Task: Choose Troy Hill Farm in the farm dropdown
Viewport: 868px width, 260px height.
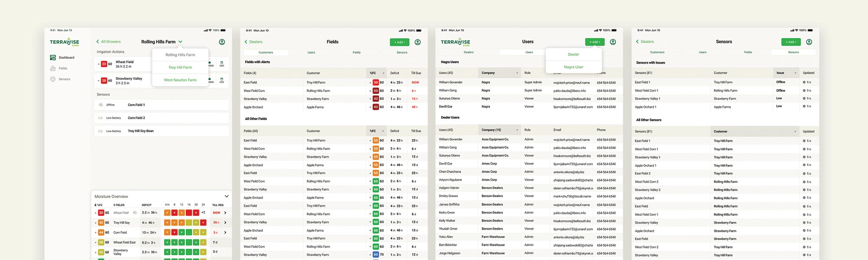Action: point(180,68)
